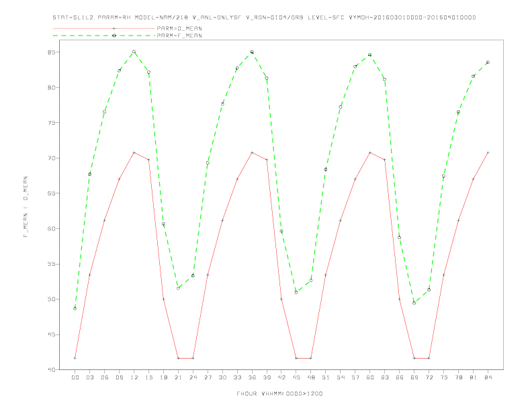Click red O_MEAN plus marker at hour 84
The image size is (532, 411).
[x=488, y=152]
